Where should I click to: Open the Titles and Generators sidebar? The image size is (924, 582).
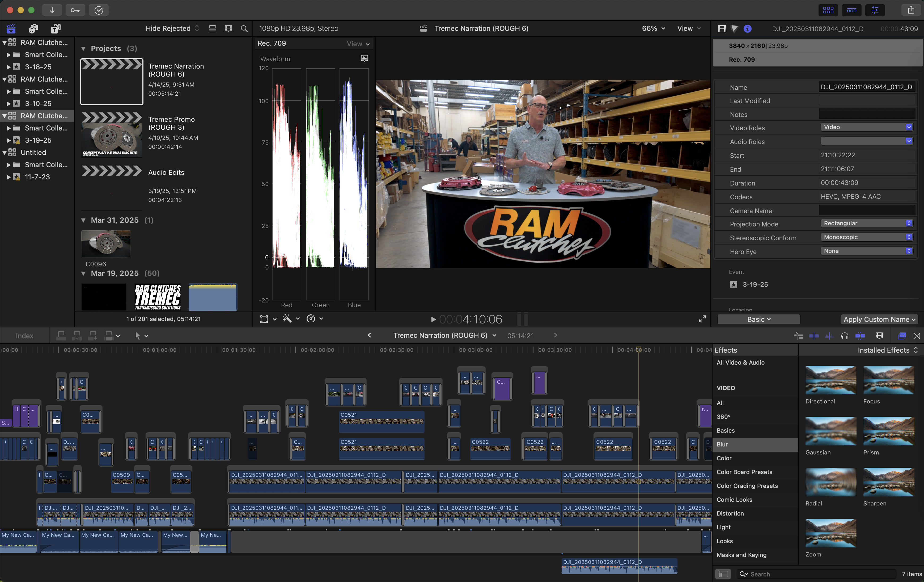pos(56,28)
